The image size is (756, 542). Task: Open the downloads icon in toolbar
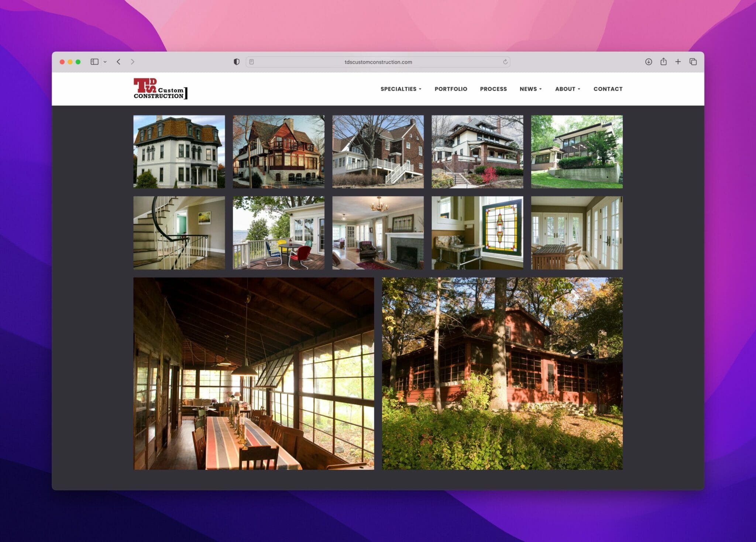649,62
